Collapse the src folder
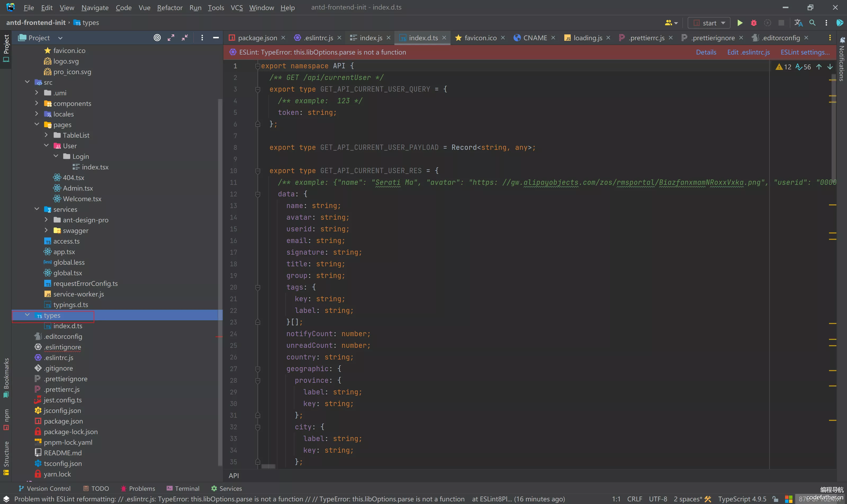847x504 pixels. (x=27, y=82)
